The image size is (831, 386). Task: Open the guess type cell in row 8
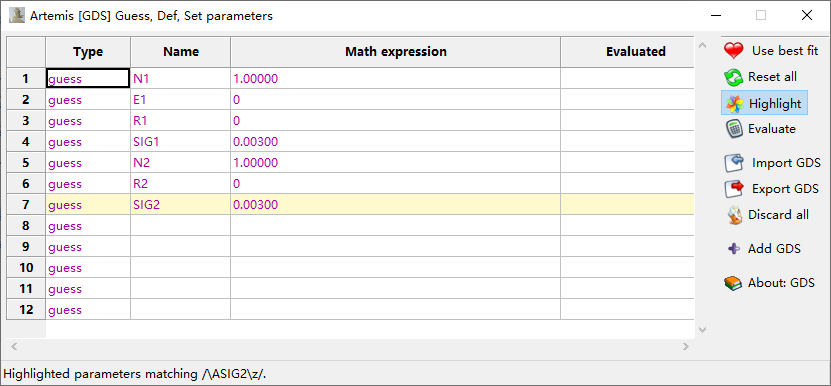pos(88,225)
